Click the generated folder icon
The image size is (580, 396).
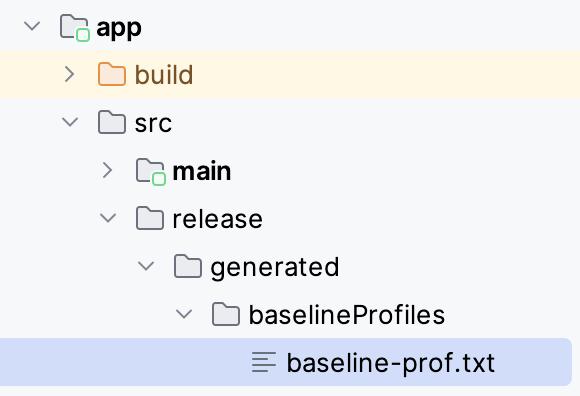188,266
